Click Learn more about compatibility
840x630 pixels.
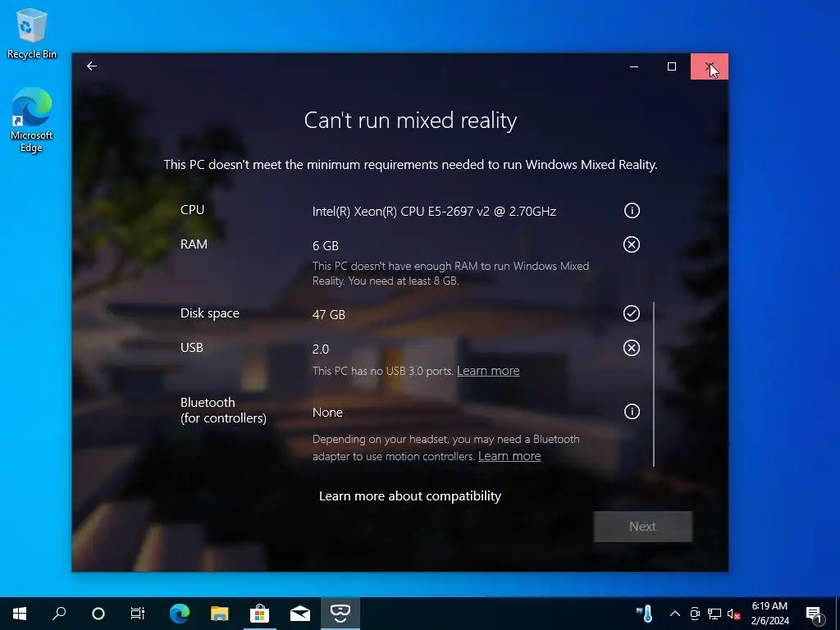410,496
